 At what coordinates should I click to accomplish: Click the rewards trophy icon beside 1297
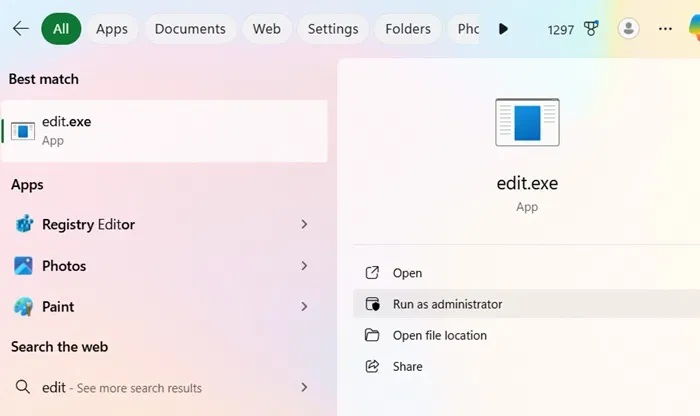click(591, 29)
